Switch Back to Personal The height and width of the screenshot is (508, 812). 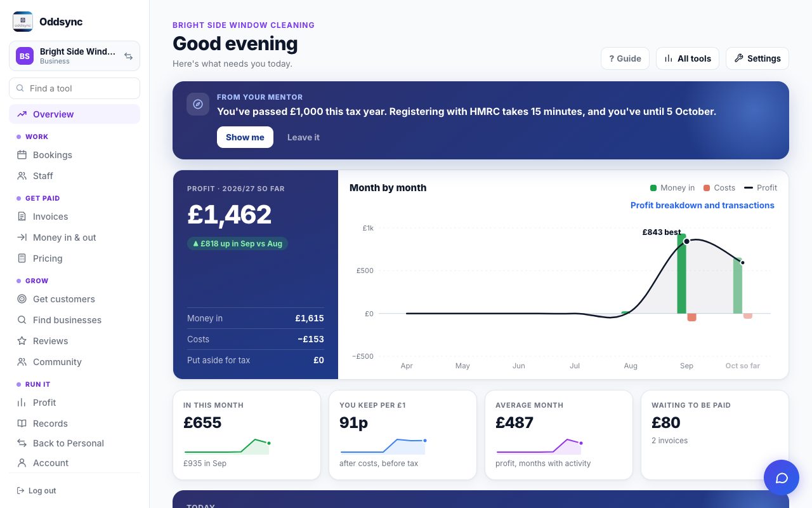(74, 443)
